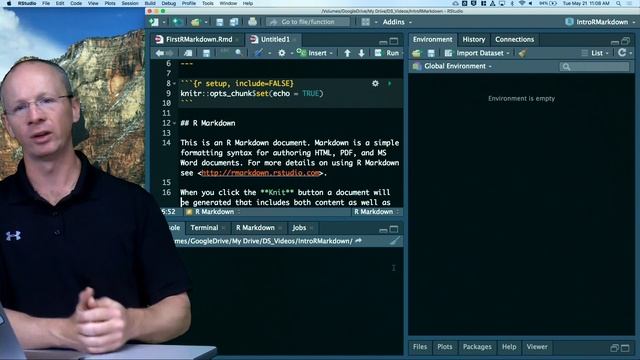
Task: Collapse the R Markdown section on line 12
Action: point(174,123)
